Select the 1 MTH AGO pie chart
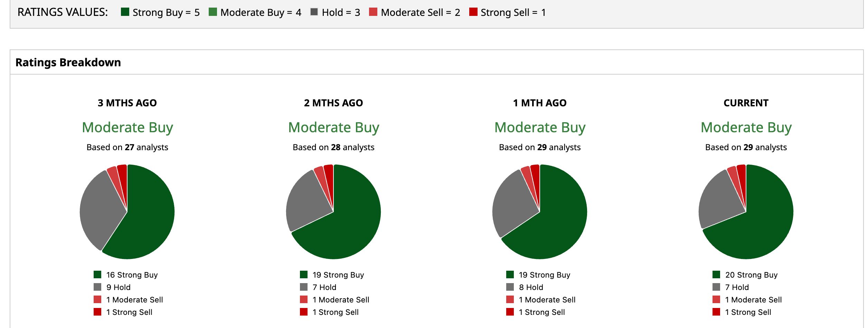Screen dimensions: 868x328 tap(540, 212)
